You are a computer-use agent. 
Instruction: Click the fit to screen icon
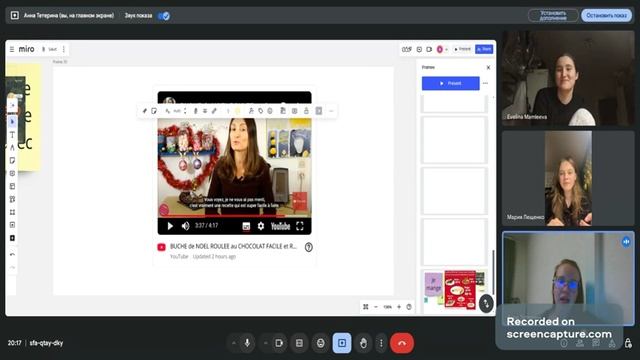(x=366, y=307)
